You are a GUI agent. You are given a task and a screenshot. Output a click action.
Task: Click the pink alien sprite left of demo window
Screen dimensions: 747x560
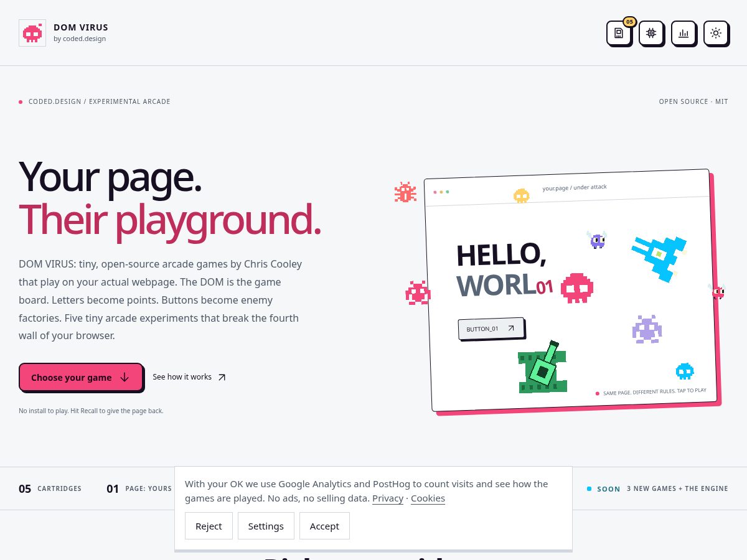tap(418, 293)
